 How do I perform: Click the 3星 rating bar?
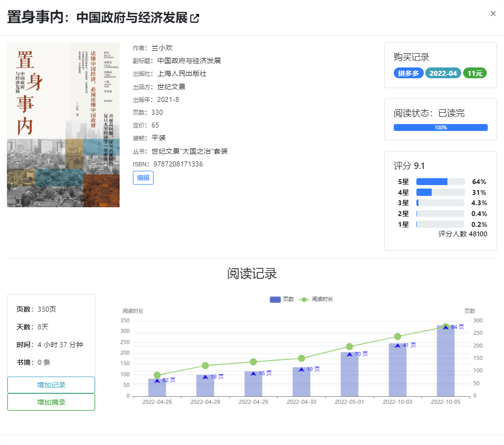[441, 203]
